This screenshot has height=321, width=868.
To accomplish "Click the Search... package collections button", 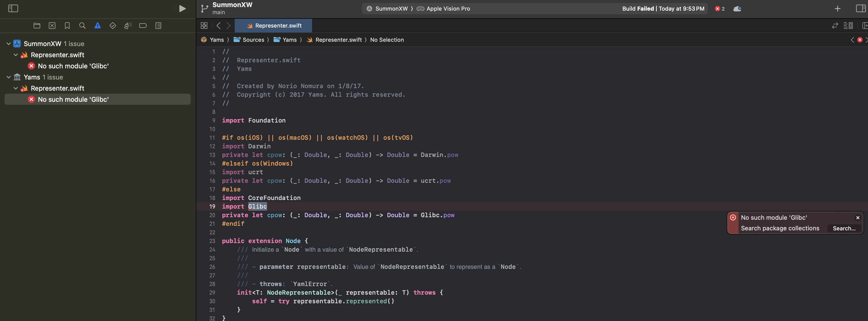I will 844,228.
